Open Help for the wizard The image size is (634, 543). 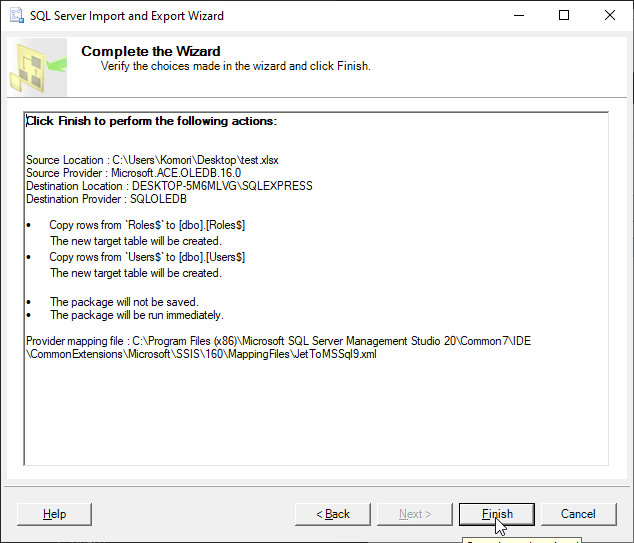[55, 514]
